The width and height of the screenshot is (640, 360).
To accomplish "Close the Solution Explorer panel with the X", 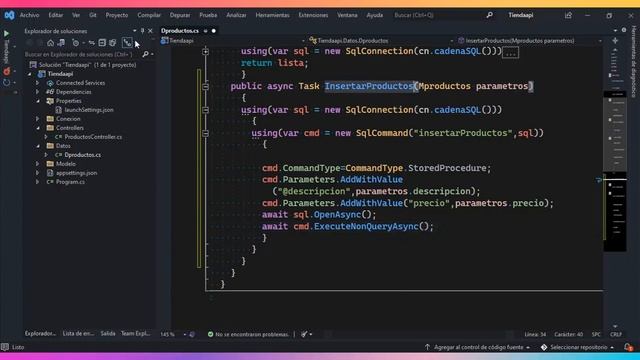I will (x=150, y=31).
